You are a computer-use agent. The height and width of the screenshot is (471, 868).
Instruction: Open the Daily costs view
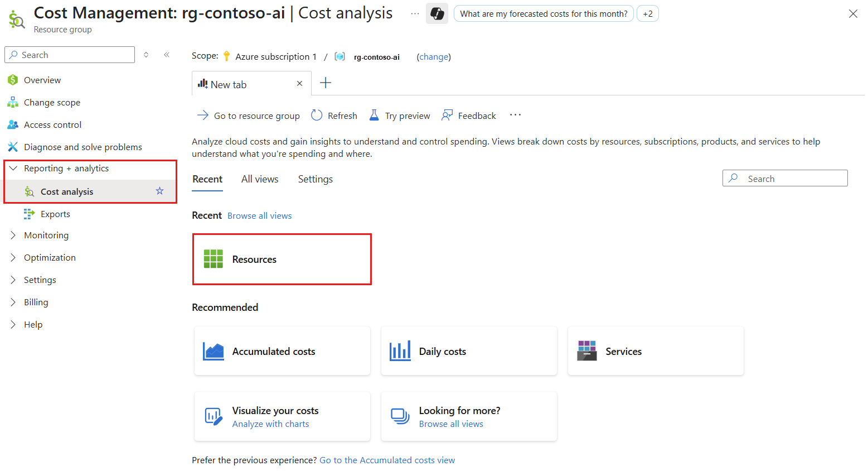pos(468,351)
